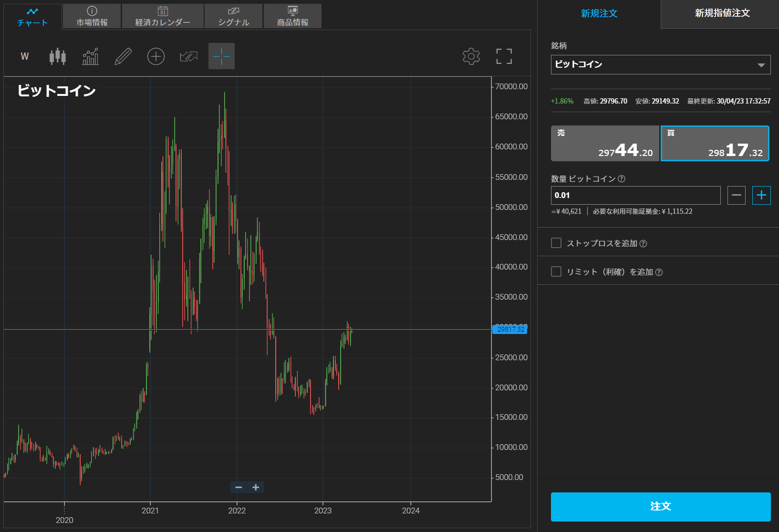Increase quantity with plus stepper
Screen dimensions: 779x532
761,195
